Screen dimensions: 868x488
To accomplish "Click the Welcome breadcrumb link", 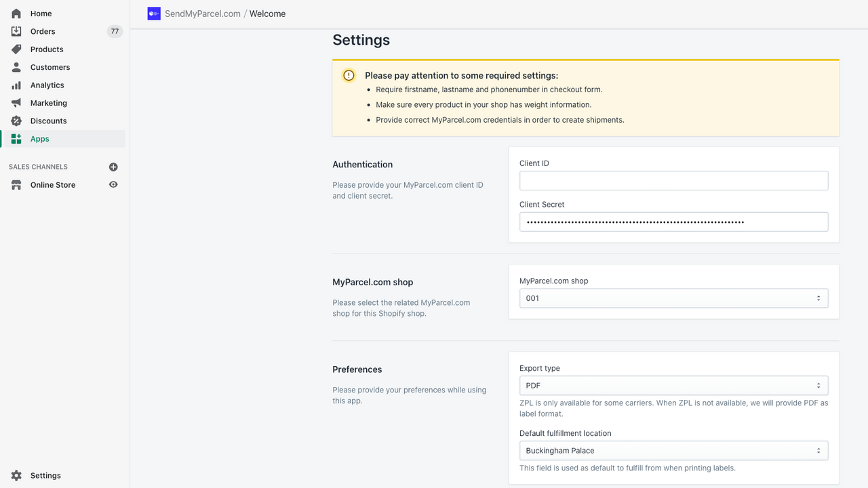I will pos(267,13).
